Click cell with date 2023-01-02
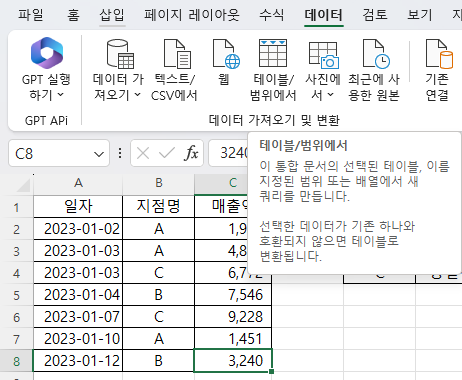Viewport: 462px width, 380px height. (x=78, y=229)
